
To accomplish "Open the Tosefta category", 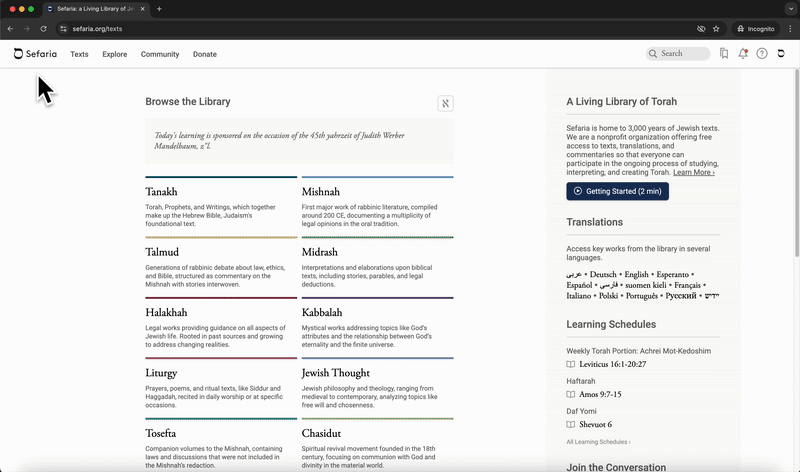I will [x=161, y=433].
